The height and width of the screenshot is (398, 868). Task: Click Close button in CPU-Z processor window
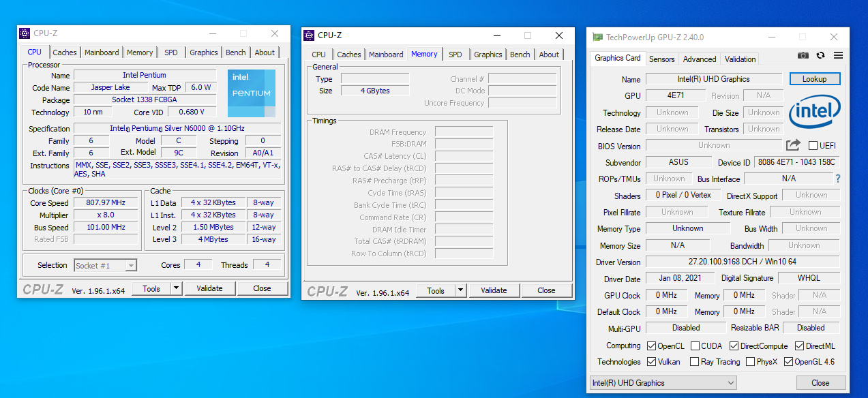[263, 288]
